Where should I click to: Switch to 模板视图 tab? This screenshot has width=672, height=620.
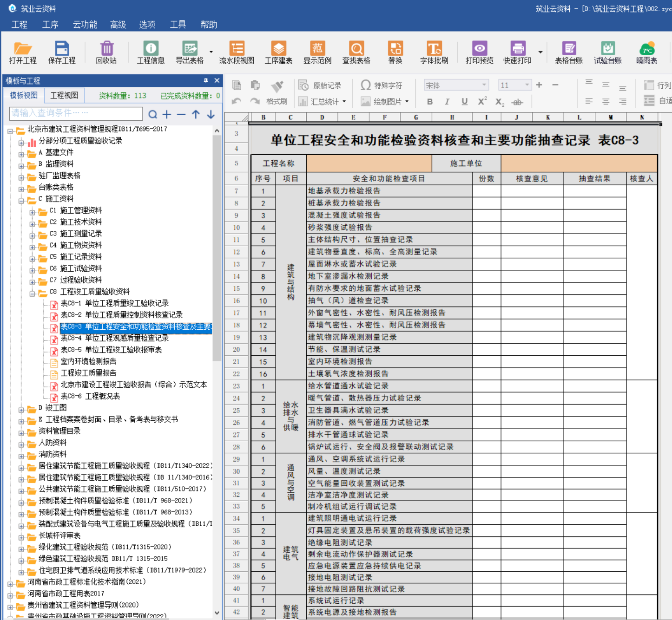[24, 95]
